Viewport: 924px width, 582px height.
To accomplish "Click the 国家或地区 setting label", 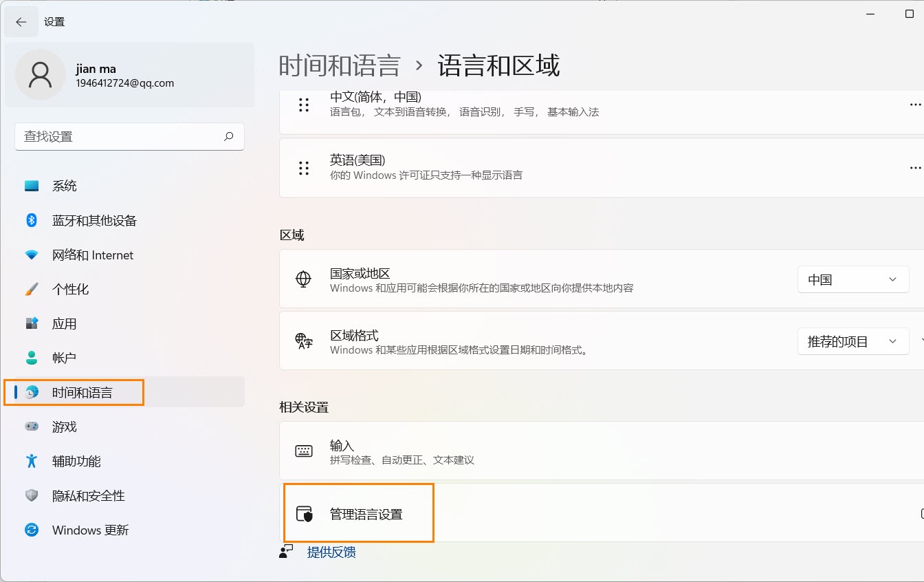I will 360,273.
